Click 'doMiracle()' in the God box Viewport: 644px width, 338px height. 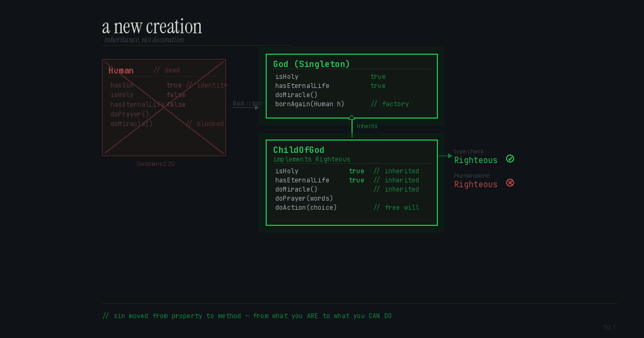pos(296,95)
